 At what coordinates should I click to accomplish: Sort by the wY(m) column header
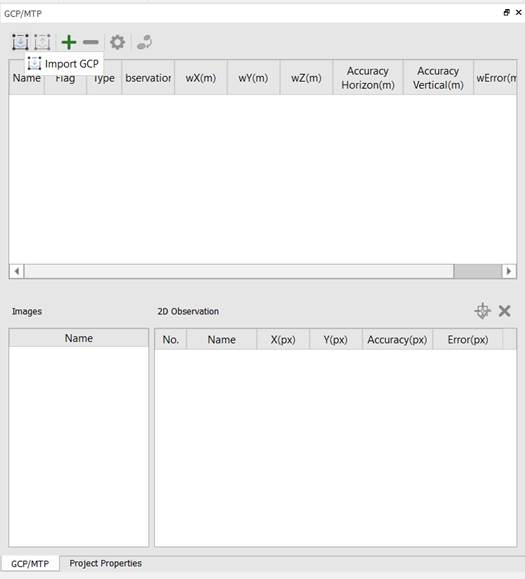[253, 78]
